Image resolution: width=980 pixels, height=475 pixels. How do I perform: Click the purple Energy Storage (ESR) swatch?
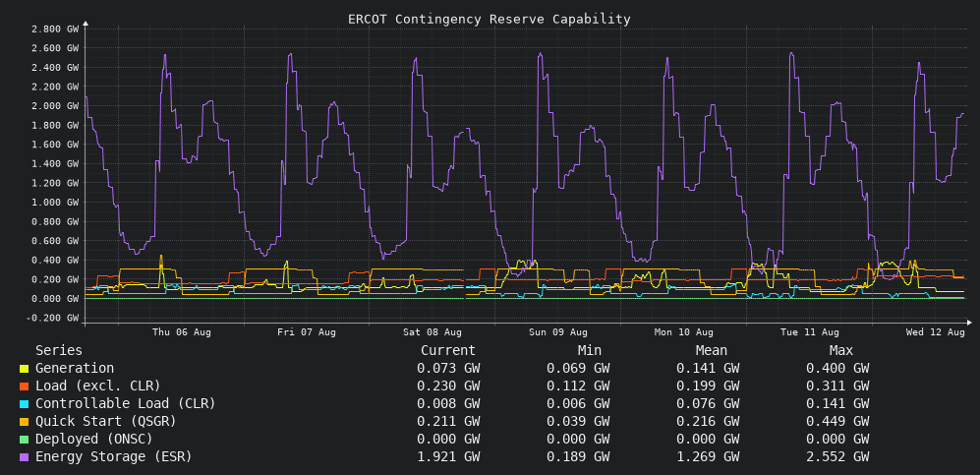tap(24, 457)
